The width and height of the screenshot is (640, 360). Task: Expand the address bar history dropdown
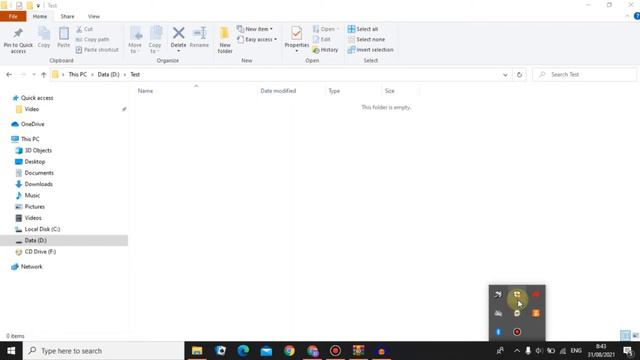click(x=505, y=75)
